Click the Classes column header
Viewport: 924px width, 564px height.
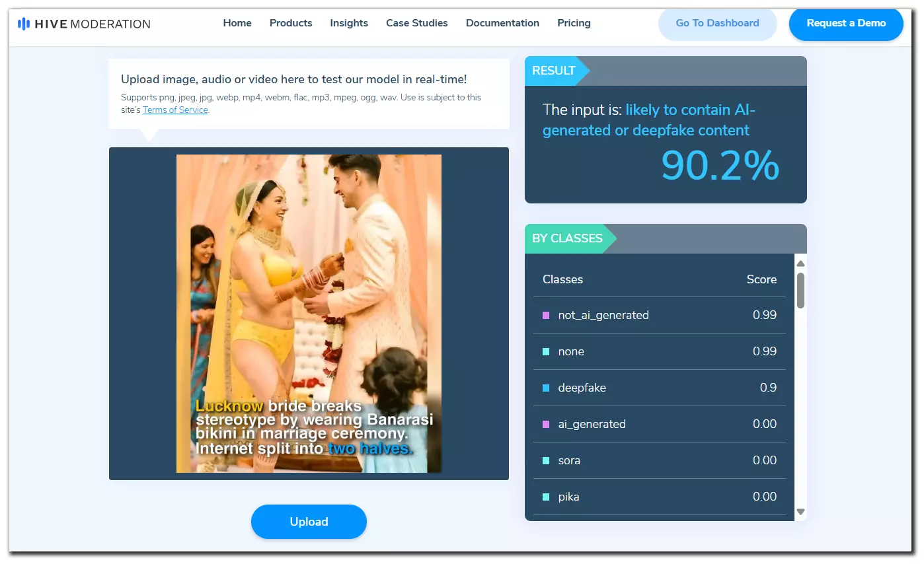562,279
